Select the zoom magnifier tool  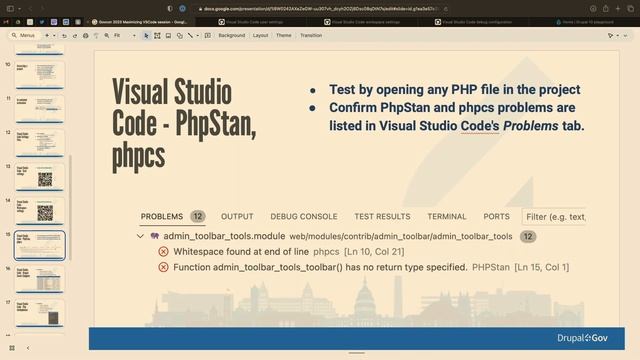pos(107,36)
